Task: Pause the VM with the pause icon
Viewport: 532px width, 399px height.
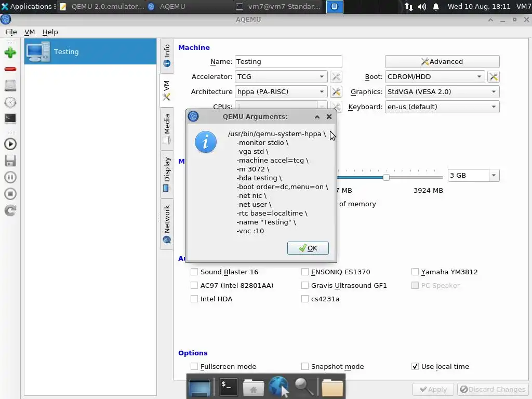Action: click(x=10, y=178)
